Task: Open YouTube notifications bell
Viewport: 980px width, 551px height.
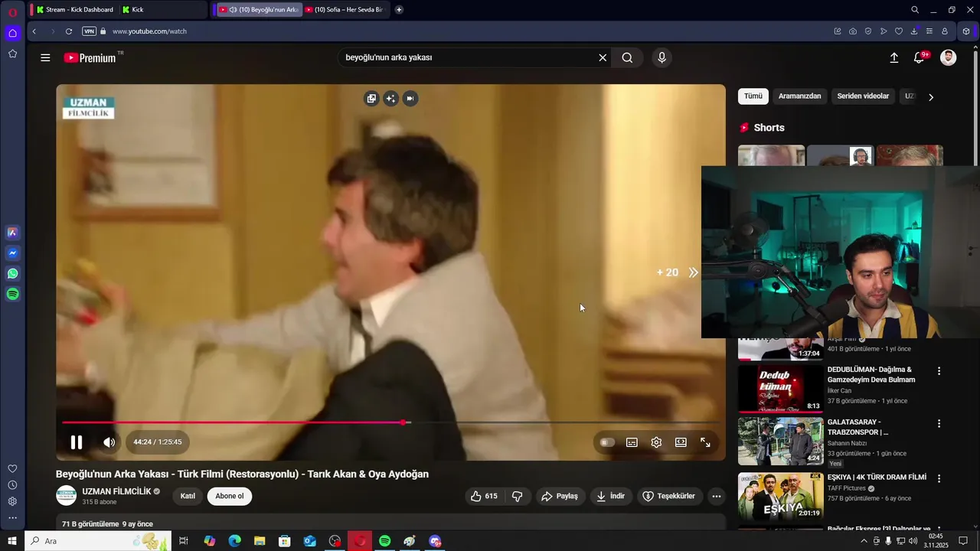Action: click(920, 57)
